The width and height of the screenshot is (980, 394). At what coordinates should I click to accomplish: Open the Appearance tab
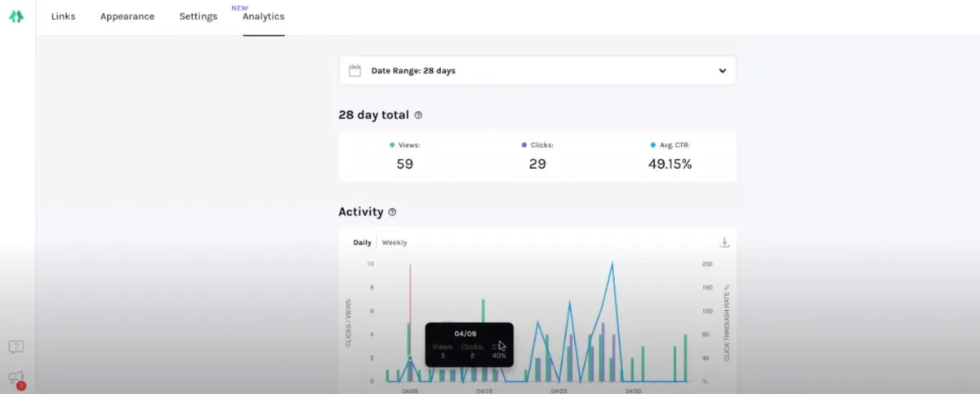(127, 16)
